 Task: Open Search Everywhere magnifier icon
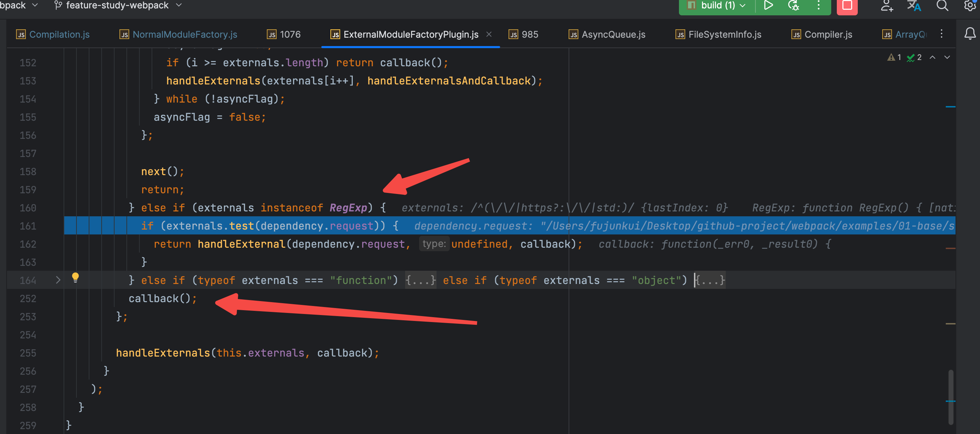tap(942, 5)
